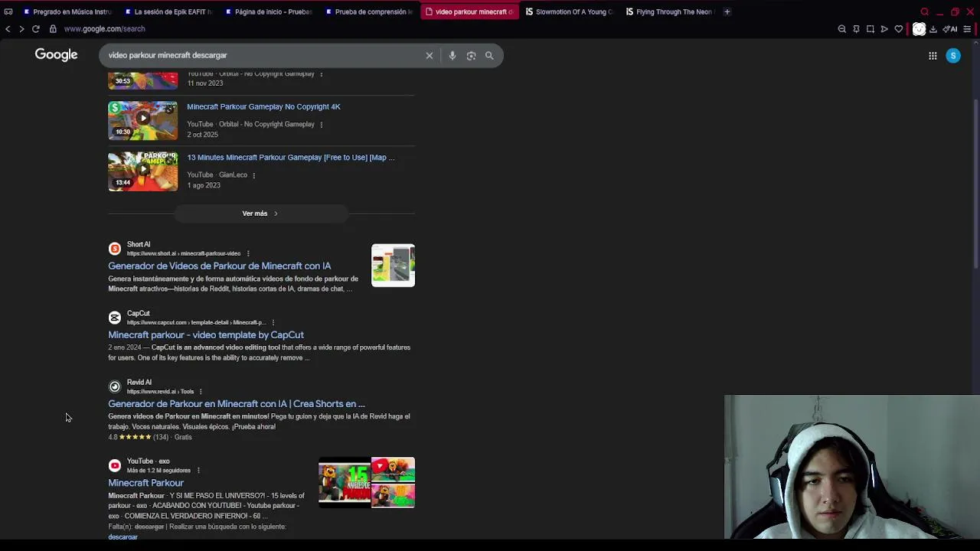Image resolution: width=980 pixels, height=551 pixels.
Task: Open the zoom-out magnifier in address bar
Action: 842,29
